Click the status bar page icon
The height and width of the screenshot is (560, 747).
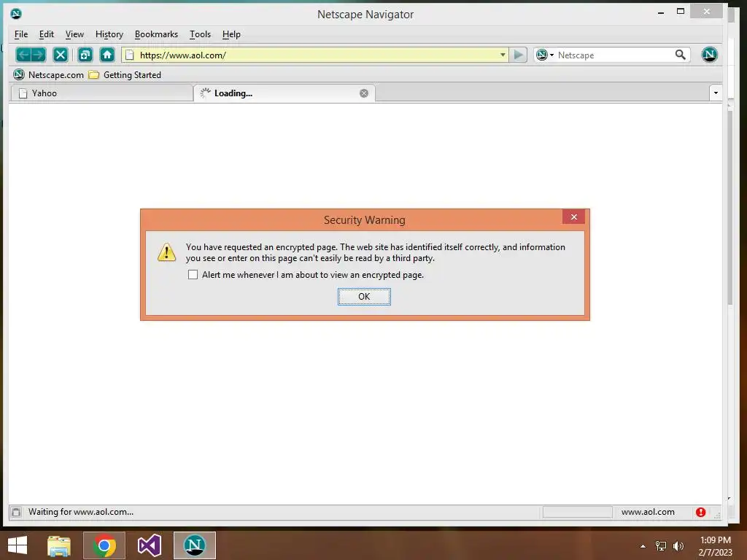[16, 512]
